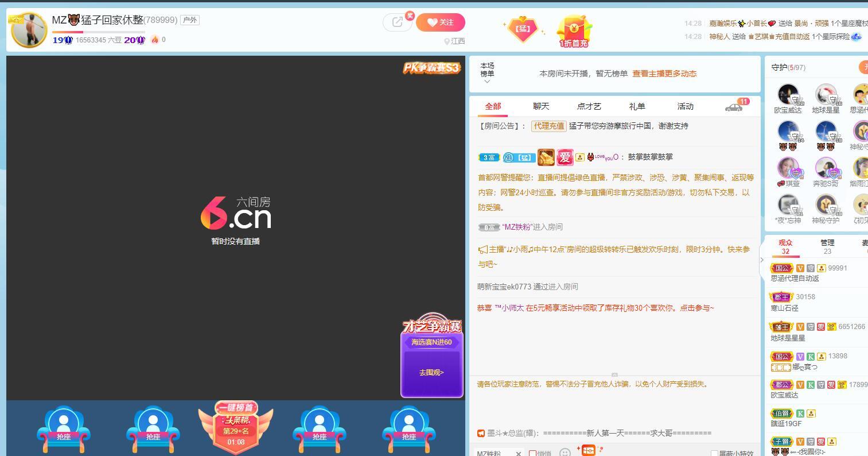The image size is (868, 456).
Task: Grab the second 抢座 seat
Action: pyautogui.click(x=153, y=430)
